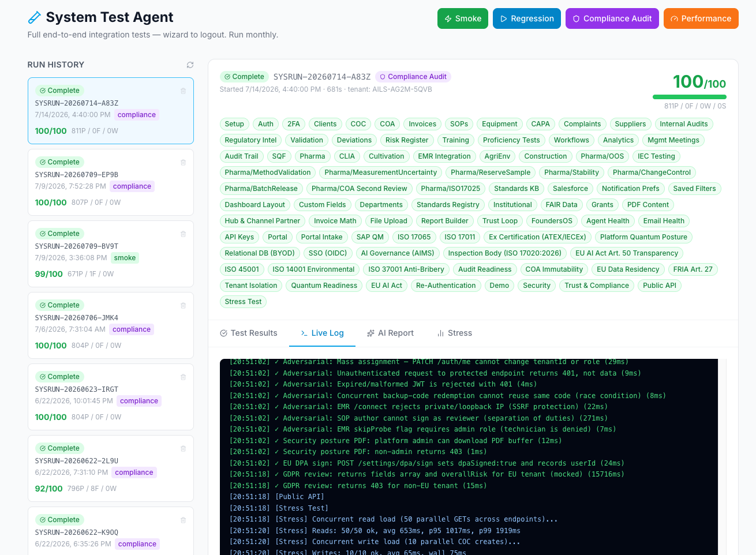Launch the Compliance Audit run
756x555 pixels.
point(612,18)
